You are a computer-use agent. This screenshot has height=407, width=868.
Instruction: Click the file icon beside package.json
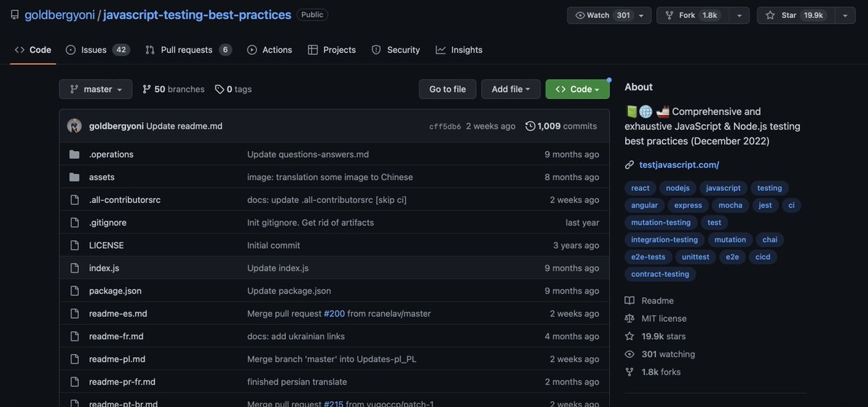click(x=75, y=291)
